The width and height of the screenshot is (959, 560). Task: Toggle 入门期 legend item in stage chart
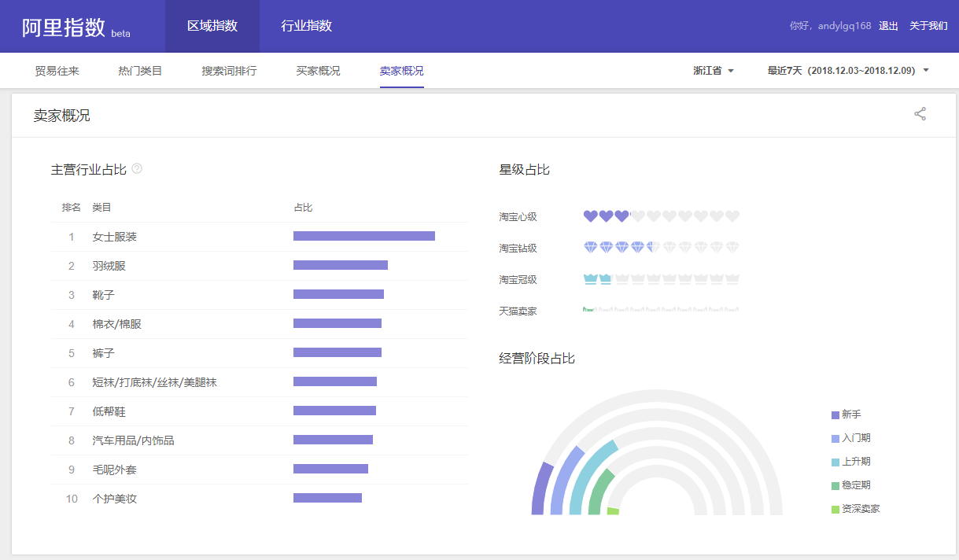855,438
